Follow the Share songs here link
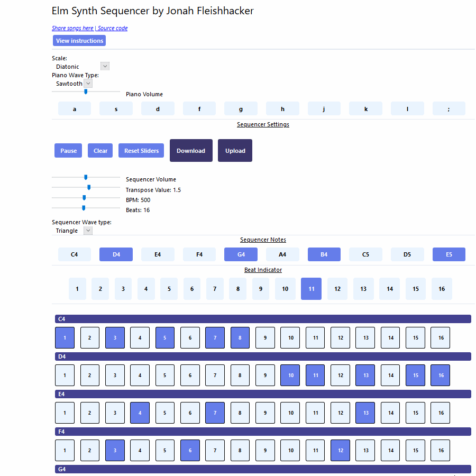 (72, 29)
